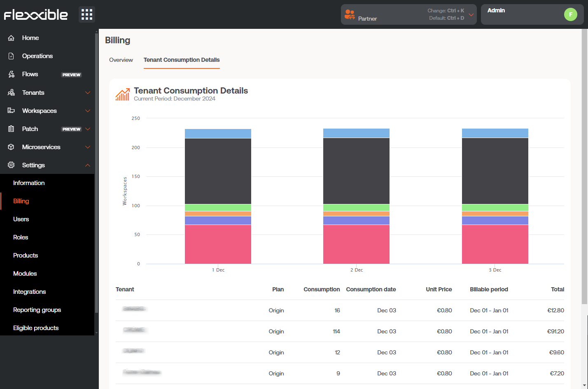Click the €7.20 total cell
The height and width of the screenshot is (389, 588).
click(557, 373)
